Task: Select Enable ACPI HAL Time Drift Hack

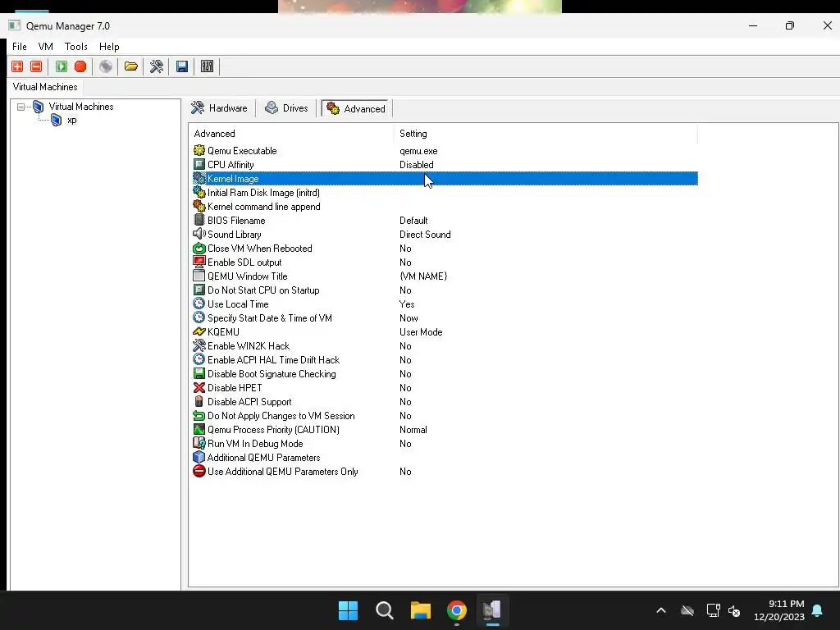Action: (x=445, y=359)
